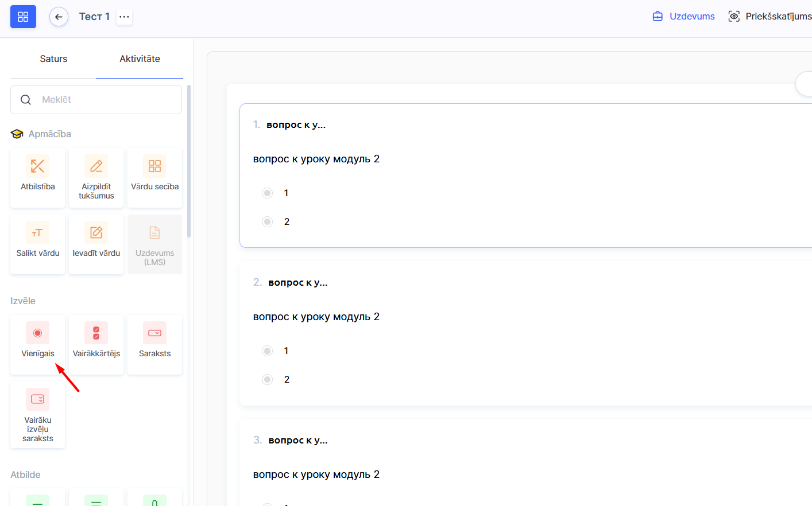Image resolution: width=812 pixels, height=506 pixels.
Task: Open the Uzdevums link in header
Action: (x=684, y=16)
